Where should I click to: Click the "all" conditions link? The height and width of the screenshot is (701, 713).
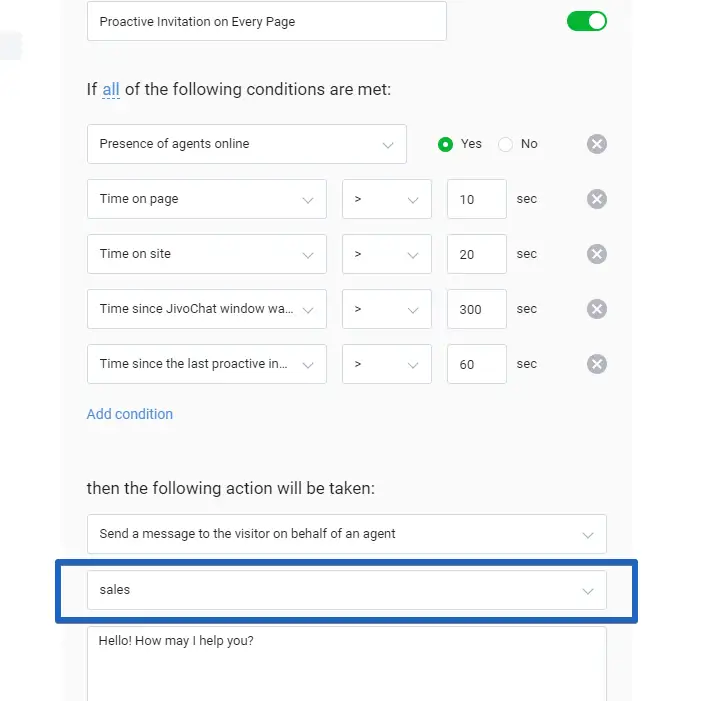tap(111, 90)
